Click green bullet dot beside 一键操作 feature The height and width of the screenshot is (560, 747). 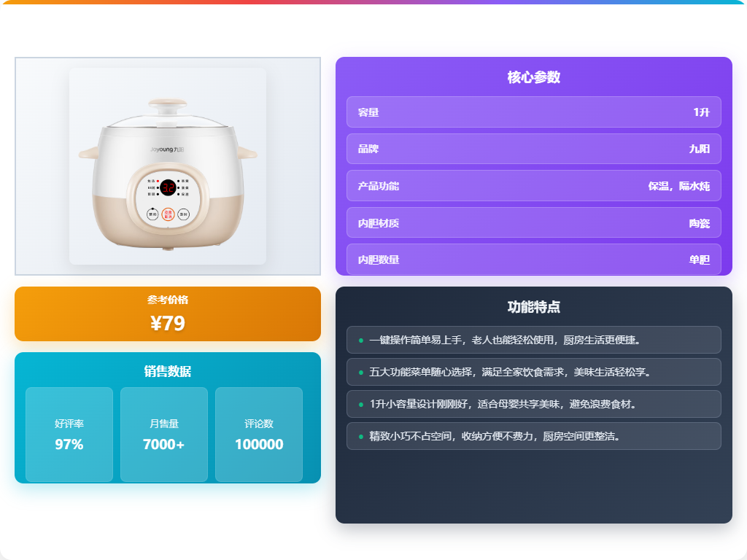tap(360, 341)
